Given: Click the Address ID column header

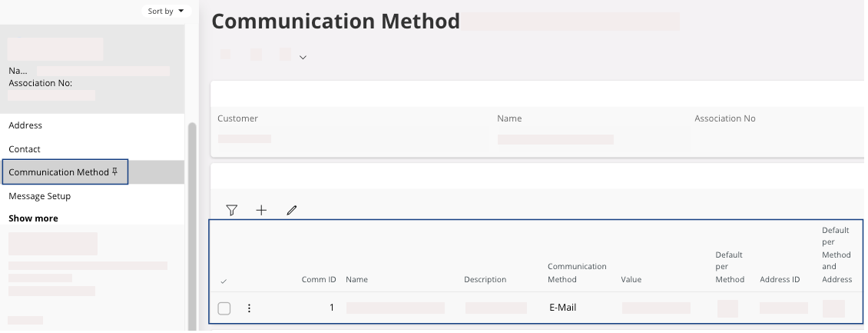Looking at the screenshot, I should pos(780,279).
